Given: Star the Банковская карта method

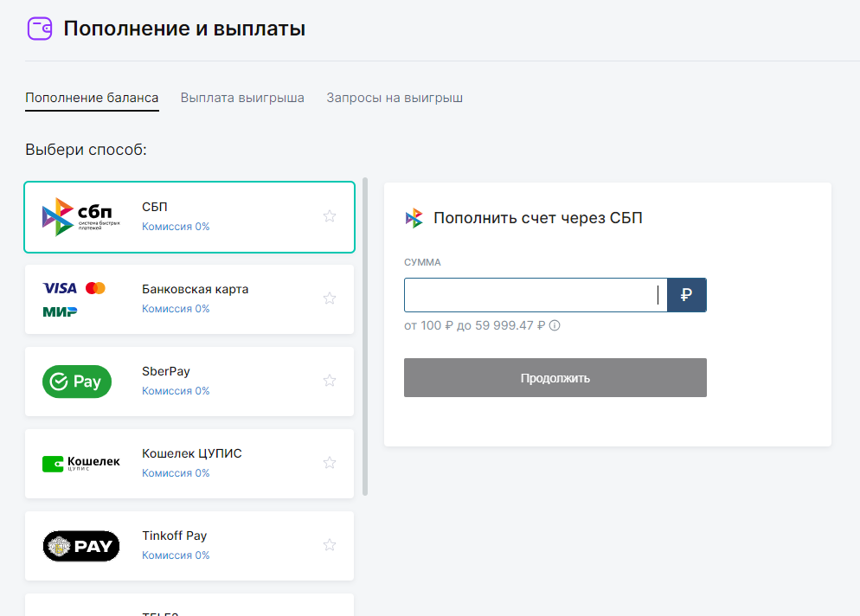Looking at the screenshot, I should coord(330,298).
